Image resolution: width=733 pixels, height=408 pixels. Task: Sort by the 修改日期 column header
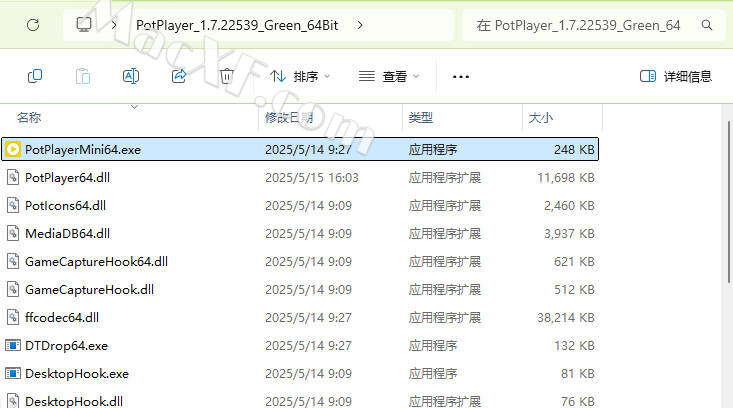coord(289,117)
